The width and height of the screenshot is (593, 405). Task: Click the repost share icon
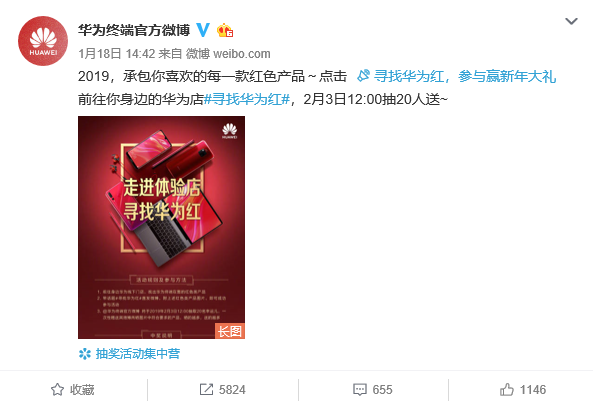pyautogui.click(x=206, y=389)
